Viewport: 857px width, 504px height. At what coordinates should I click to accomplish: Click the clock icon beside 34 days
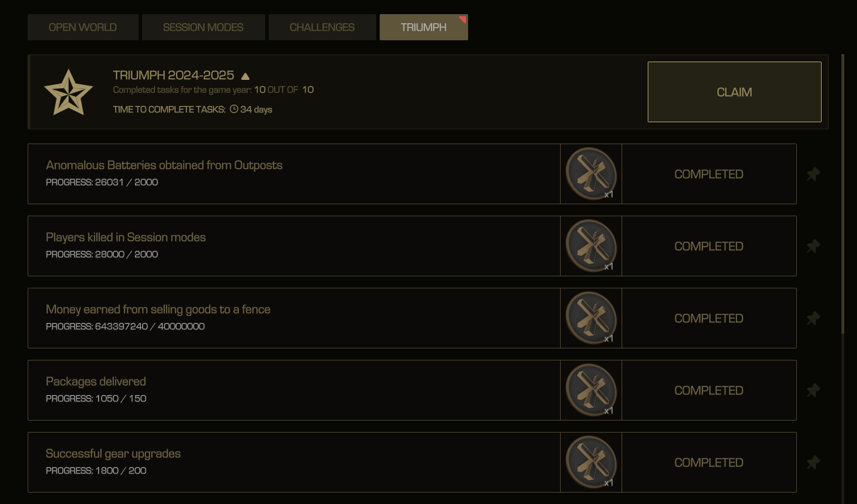coord(234,110)
